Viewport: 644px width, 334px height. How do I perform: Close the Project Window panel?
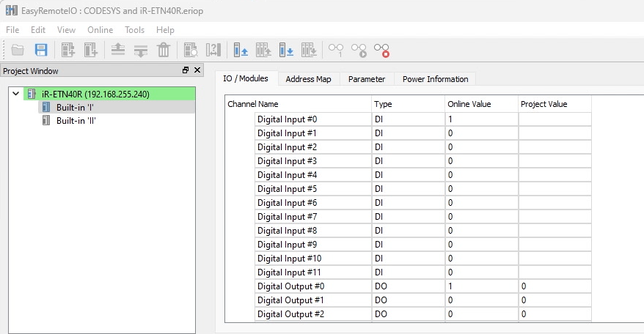tap(197, 70)
